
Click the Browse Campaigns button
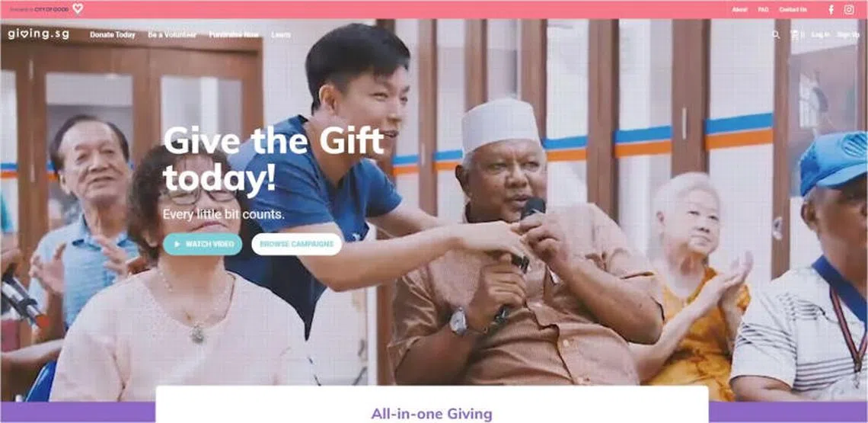297,244
